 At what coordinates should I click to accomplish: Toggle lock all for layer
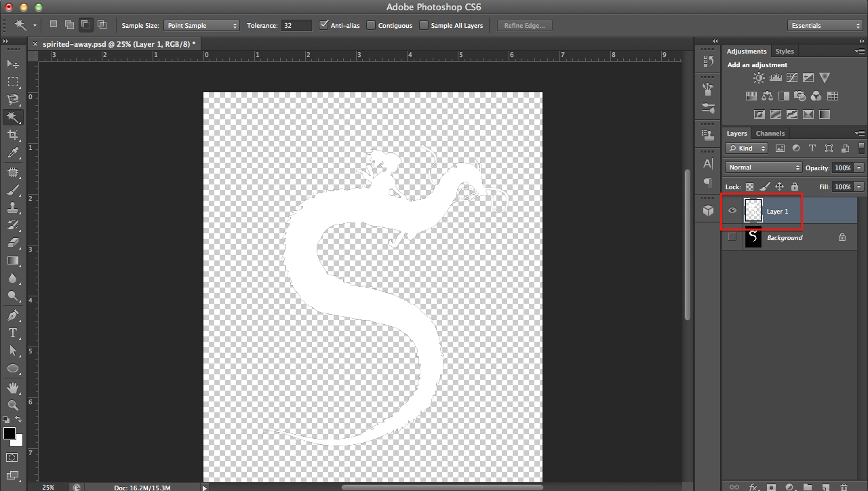[795, 186]
